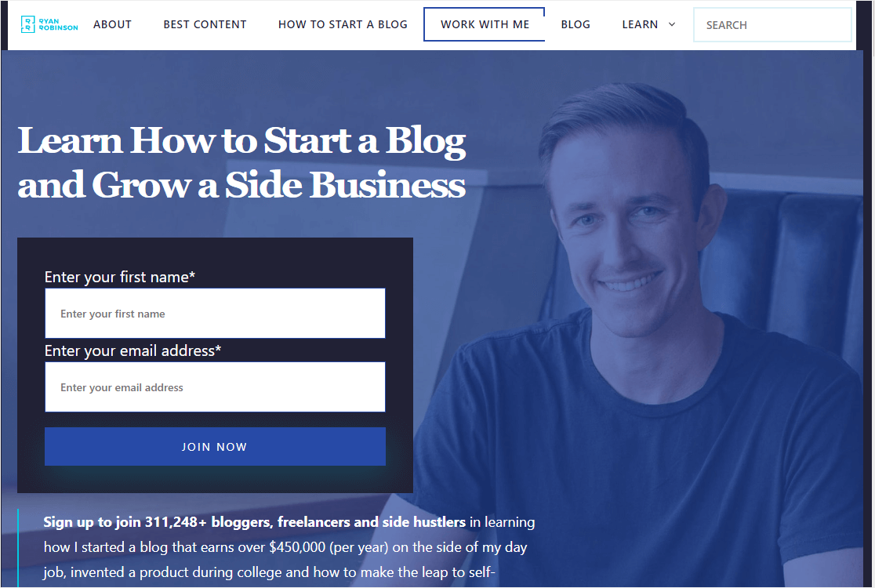Click the bold 'Sign up to join 311,248+' text
Screen dimensions: 875x588
coord(121,522)
